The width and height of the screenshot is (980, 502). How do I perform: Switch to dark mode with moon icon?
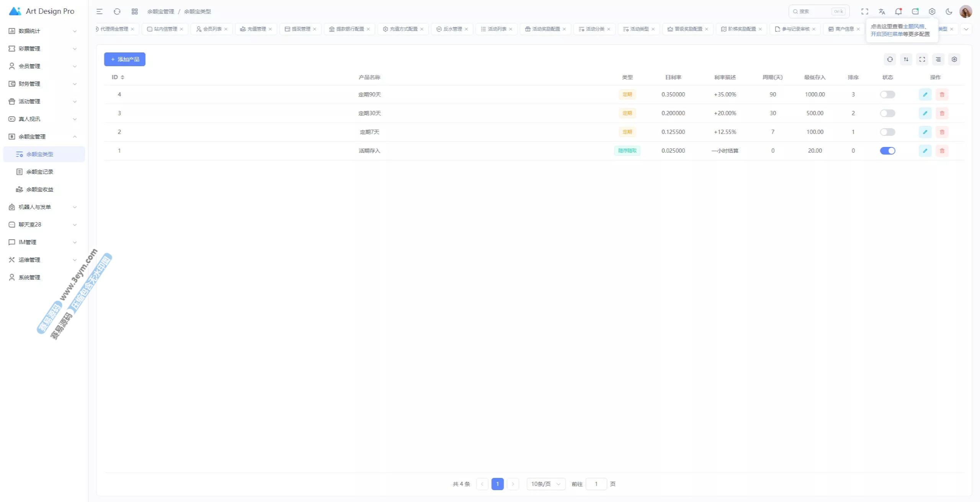(x=949, y=11)
